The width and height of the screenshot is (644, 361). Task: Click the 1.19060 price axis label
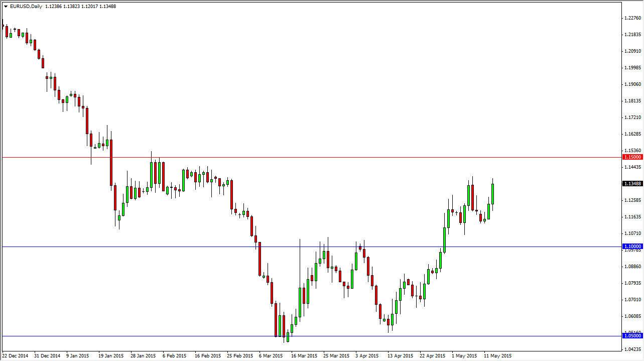pyautogui.click(x=633, y=84)
